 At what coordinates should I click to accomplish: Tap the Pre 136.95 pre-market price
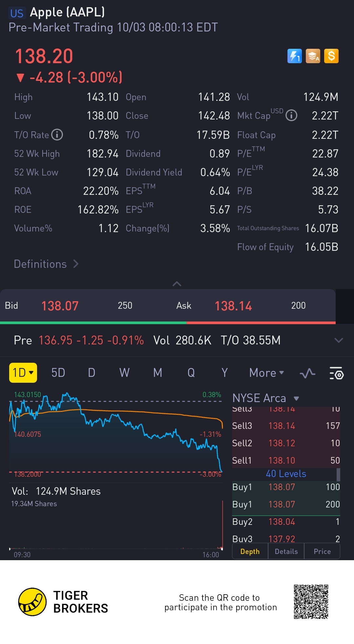pos(55,340)
